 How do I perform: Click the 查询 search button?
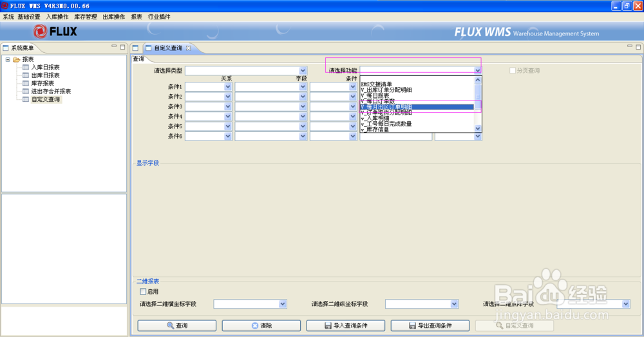point(177,325)
